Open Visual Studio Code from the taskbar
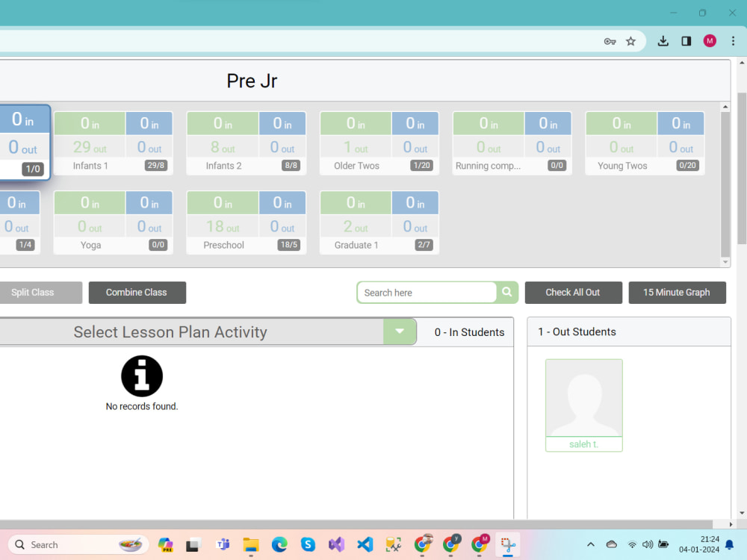The image size is (747, 560). click(x=365, y=544)
